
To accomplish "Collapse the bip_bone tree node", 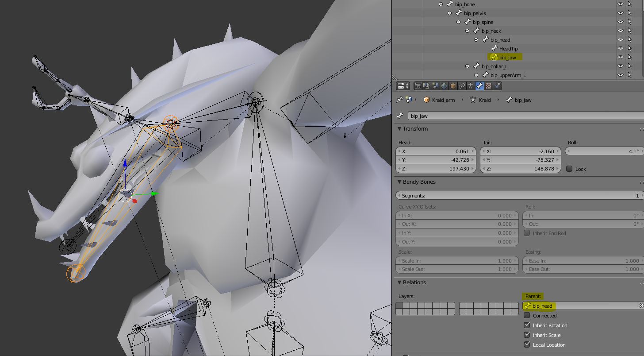I will click(441, 4).
